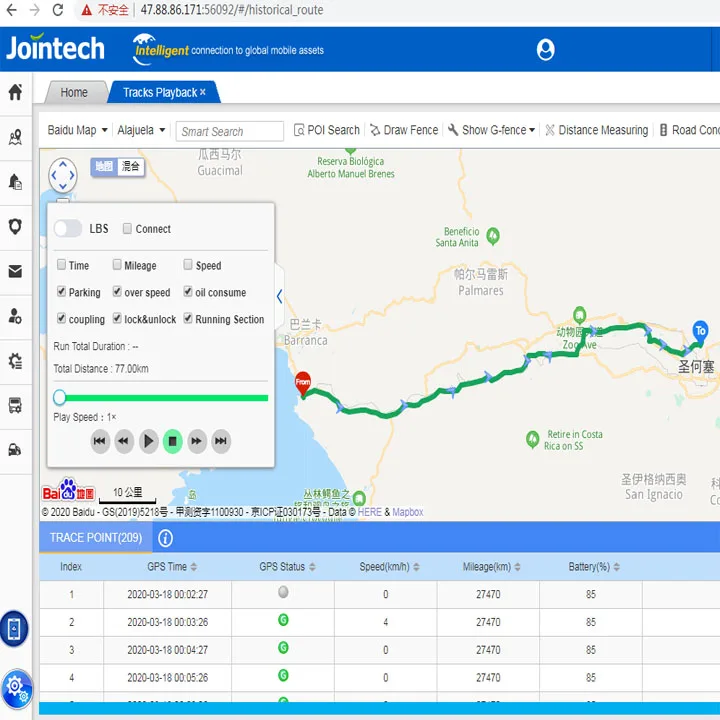This screenshot has width=720, height=720.
Task: Toggle the LBS switch
Action: click(x=68, y=229)
